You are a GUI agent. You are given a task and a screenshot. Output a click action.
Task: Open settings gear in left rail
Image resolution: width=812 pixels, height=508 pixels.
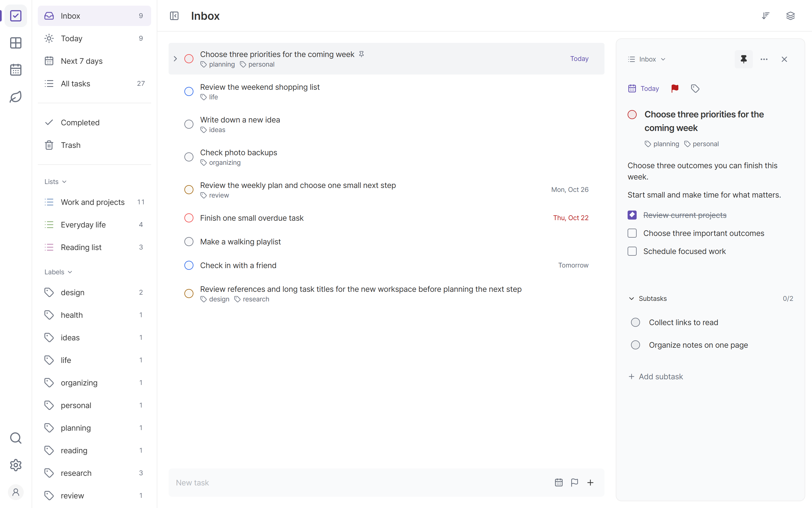pos(16,465)
